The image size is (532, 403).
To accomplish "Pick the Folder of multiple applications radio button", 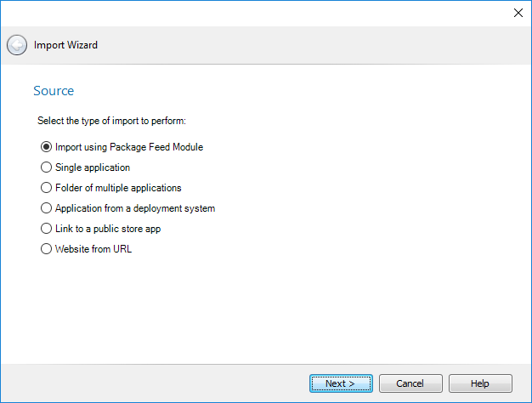I will [47, 188].
